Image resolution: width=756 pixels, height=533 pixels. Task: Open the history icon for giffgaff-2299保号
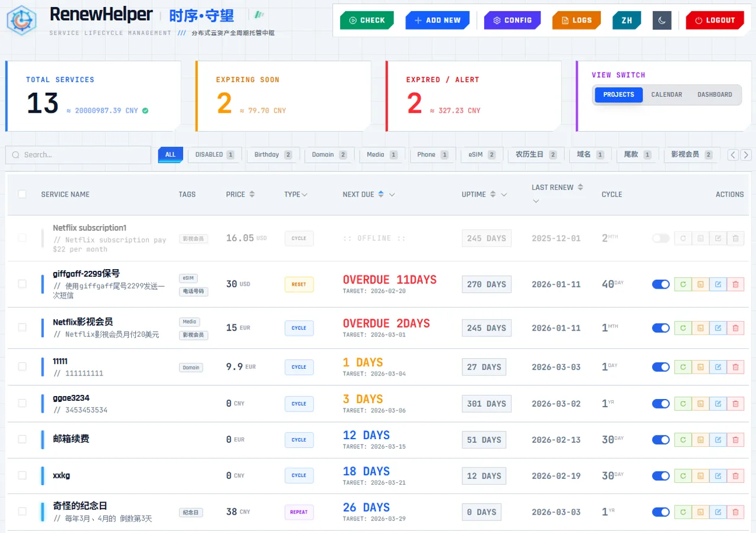(x=700, y=284)
